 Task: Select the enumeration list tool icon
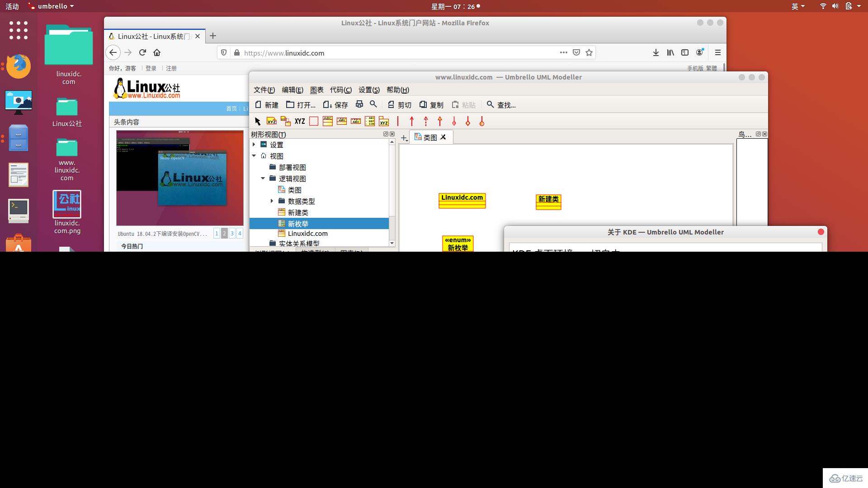[x=370, y=121]
